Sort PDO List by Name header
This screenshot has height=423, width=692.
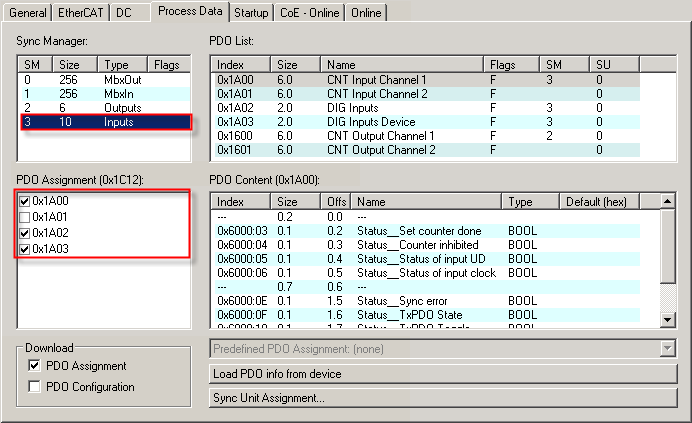point(402,65)
